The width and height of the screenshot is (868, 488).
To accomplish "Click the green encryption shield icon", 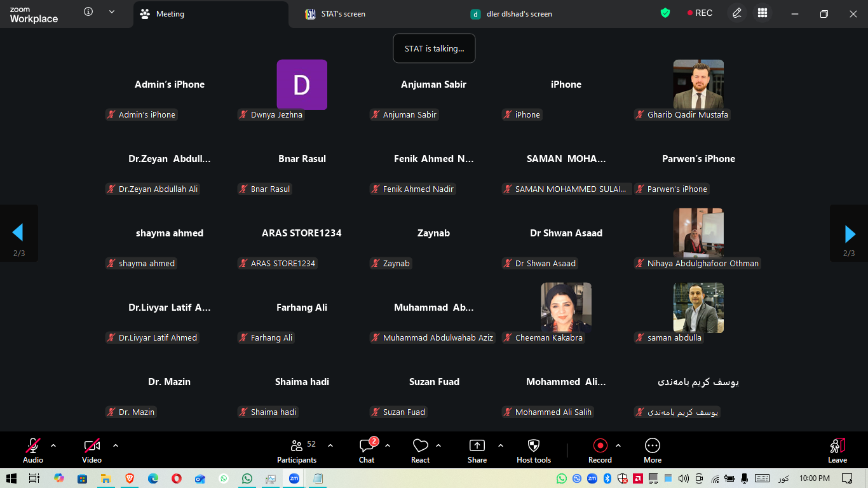I will point(665,13).
